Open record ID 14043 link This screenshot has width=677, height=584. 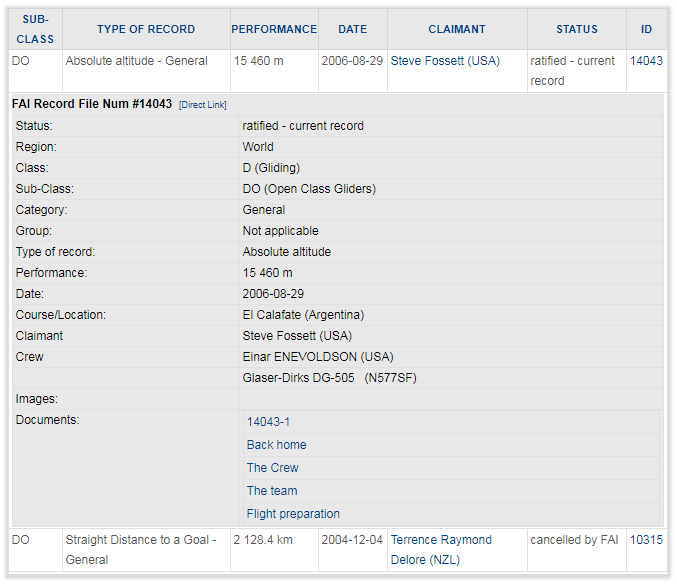click(x=646, y=61)
